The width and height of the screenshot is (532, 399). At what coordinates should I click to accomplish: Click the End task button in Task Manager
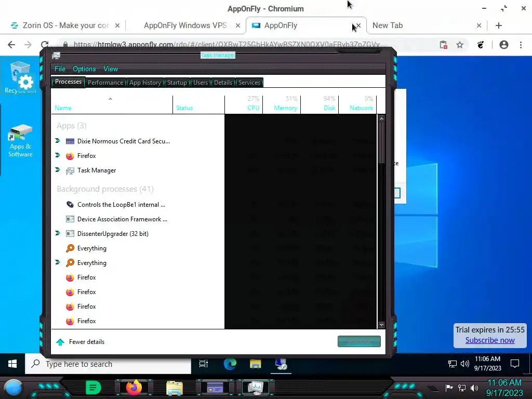pyautogui.click(x=359, y=342)
